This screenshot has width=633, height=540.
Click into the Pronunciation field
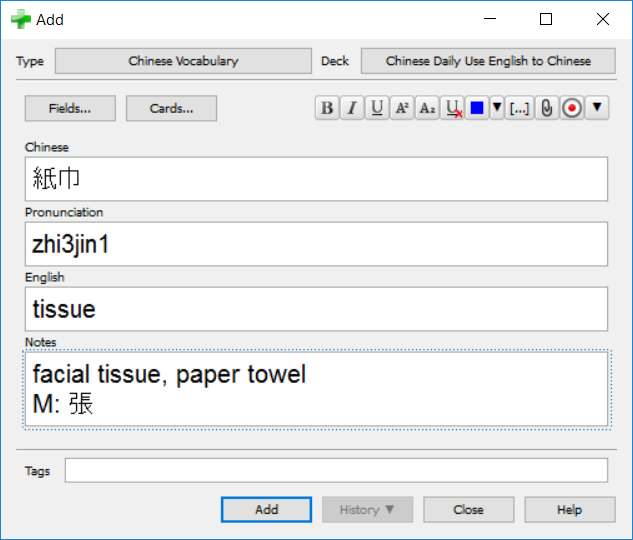316,244
